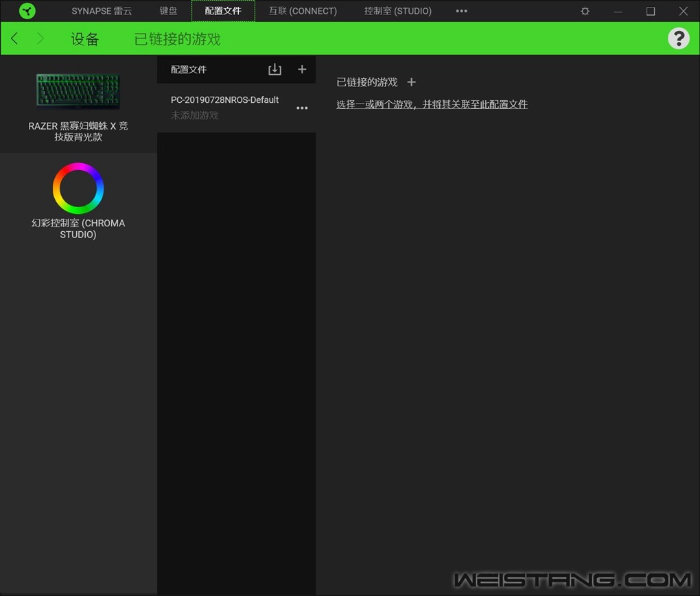This screenshot has width=700, height=596.
Task: Add a linked game with the plus icon
Action: coord(411,82)
